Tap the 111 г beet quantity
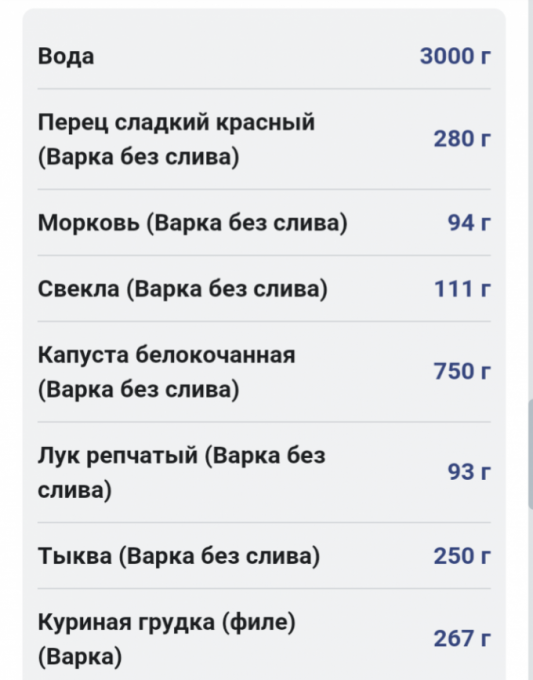The width and height of the screenshot is (533, 680). click(x=462, y=289)
